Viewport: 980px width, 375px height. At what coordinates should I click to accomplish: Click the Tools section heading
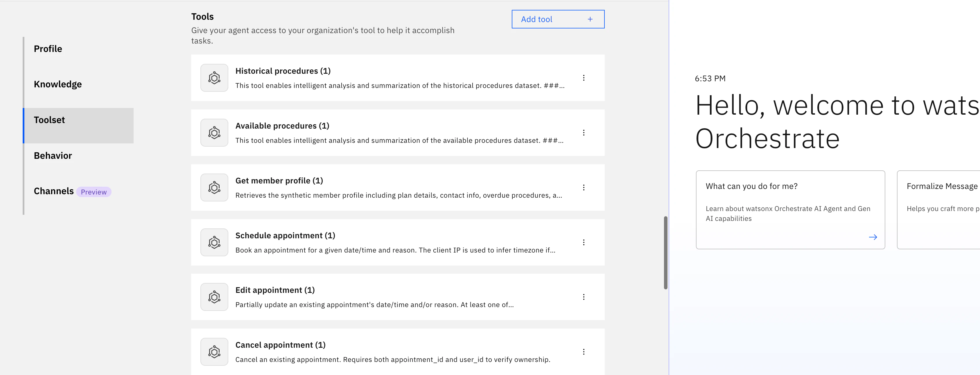[202, 16]
